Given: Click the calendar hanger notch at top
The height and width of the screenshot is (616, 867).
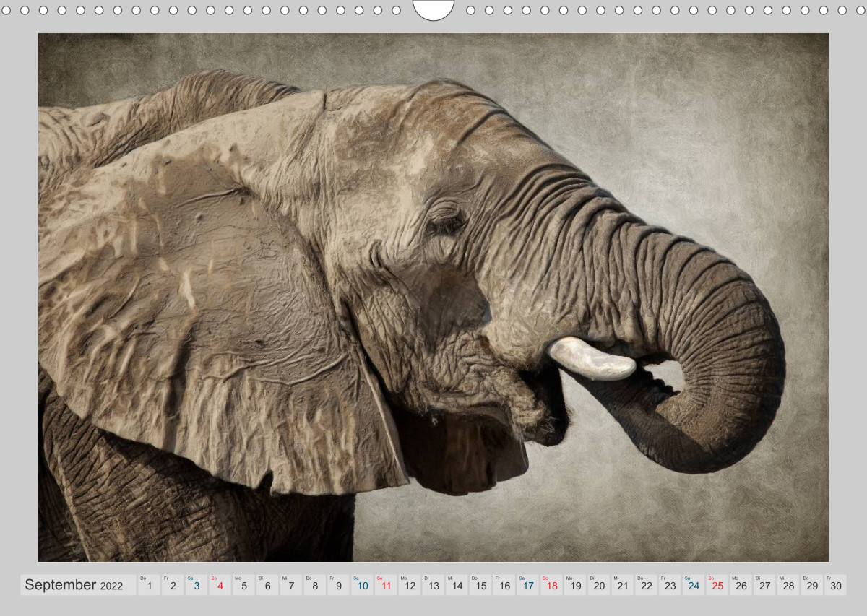Looking at the screenshot, I should click(x=433, y=9).
